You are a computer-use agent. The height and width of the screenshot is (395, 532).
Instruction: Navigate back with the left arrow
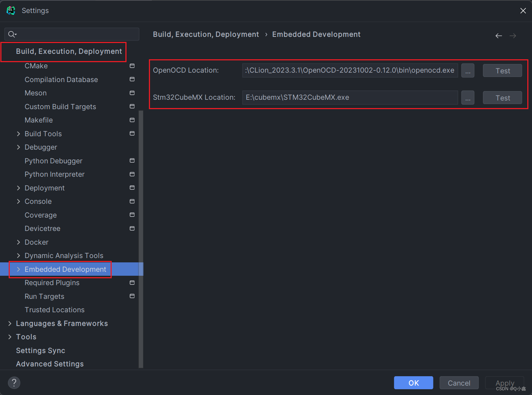[x=499, y=35]
